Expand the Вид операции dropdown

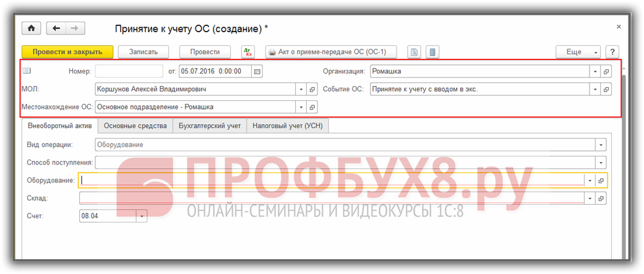click(x=600, y=145)
